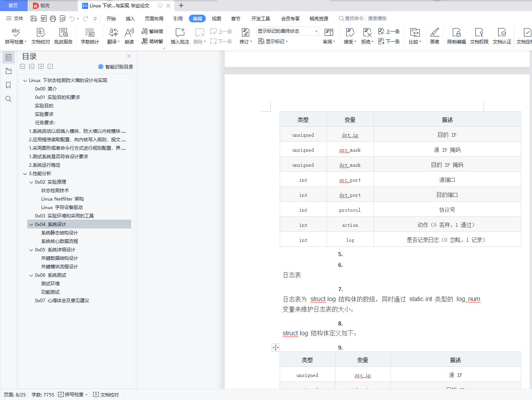
Task: Open the 显示标记 dropdown menu
Action: (x=273, y=42)
